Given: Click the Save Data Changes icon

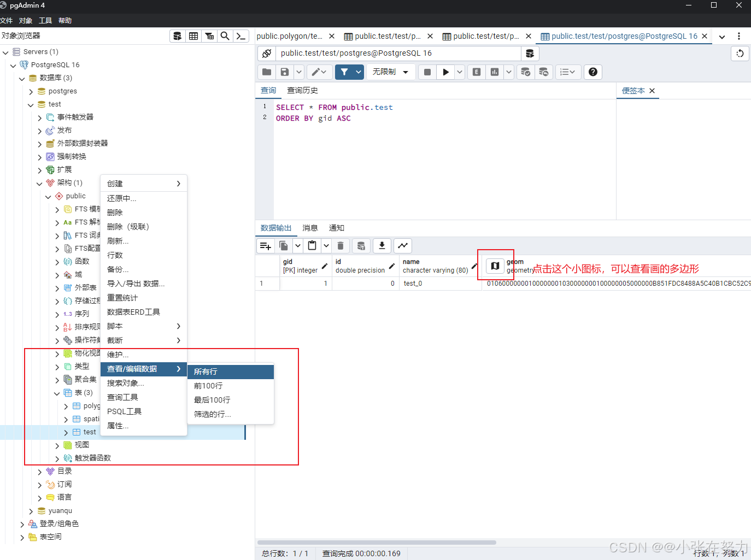Looking at the screenshot, I should point(361,246).
